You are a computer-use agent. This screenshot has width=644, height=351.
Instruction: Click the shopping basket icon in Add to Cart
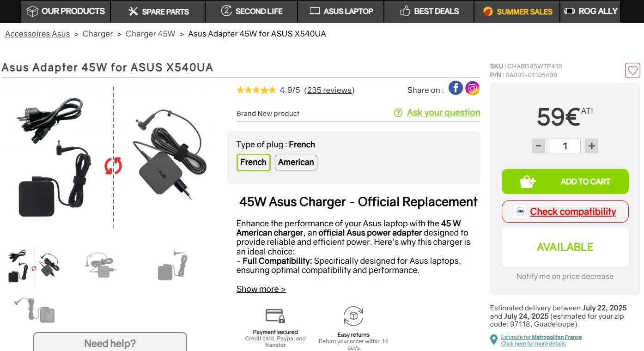click(528, 182)
